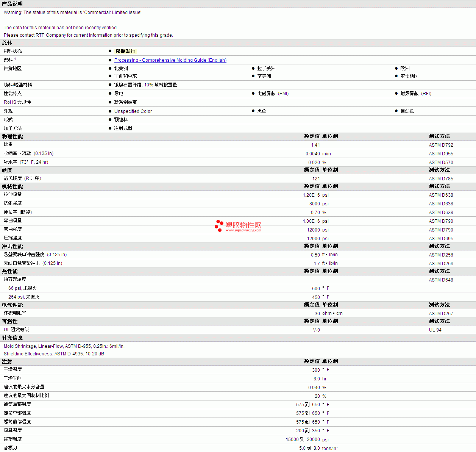The width and height of the screenshot is (476, 452).
Task: Click the Rockwell hardness value 121
Action: point(316,179)
